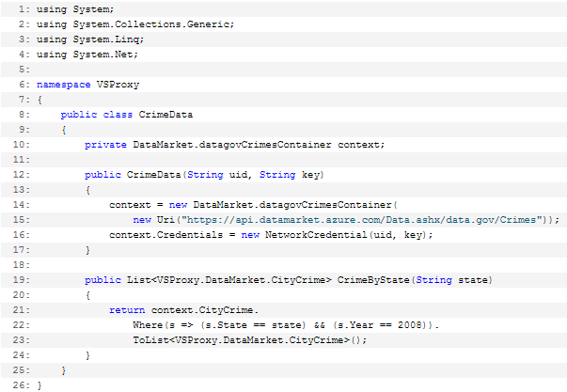The image size is (567, 392).
Task: Click 'DataMarket.datagovCrimesContainer' on line 10
Action: pos(232,145)
